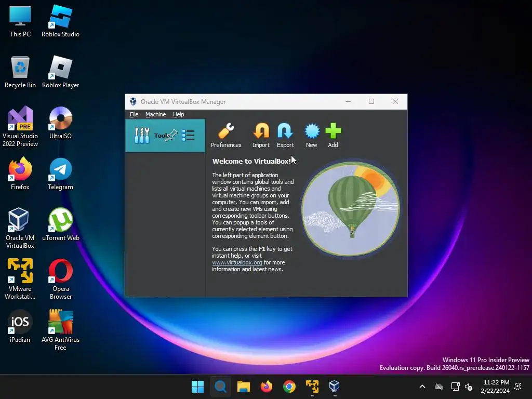Click the OneDrive cloud tray icon
Viewport: 532px width, 399px height.
(x=439, y=387)
